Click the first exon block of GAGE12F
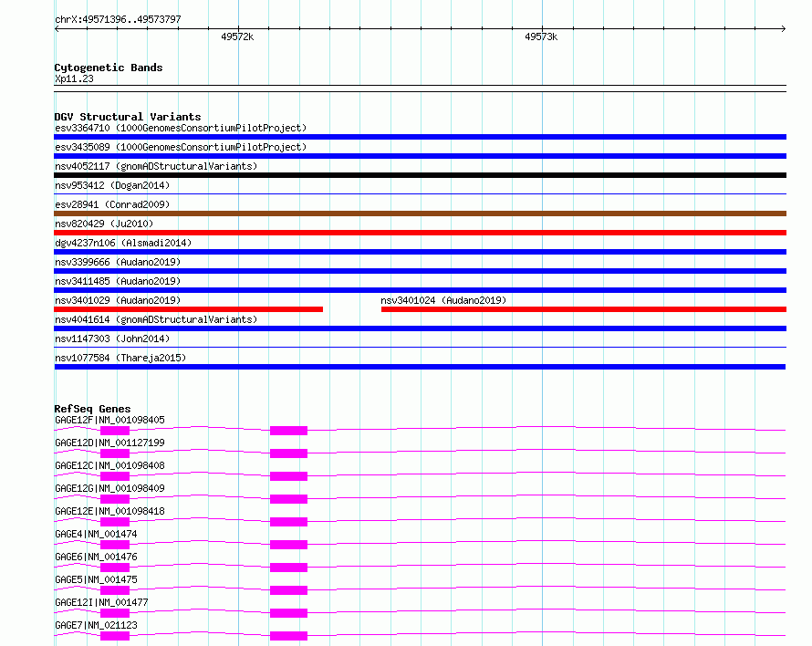 (114, 431)
